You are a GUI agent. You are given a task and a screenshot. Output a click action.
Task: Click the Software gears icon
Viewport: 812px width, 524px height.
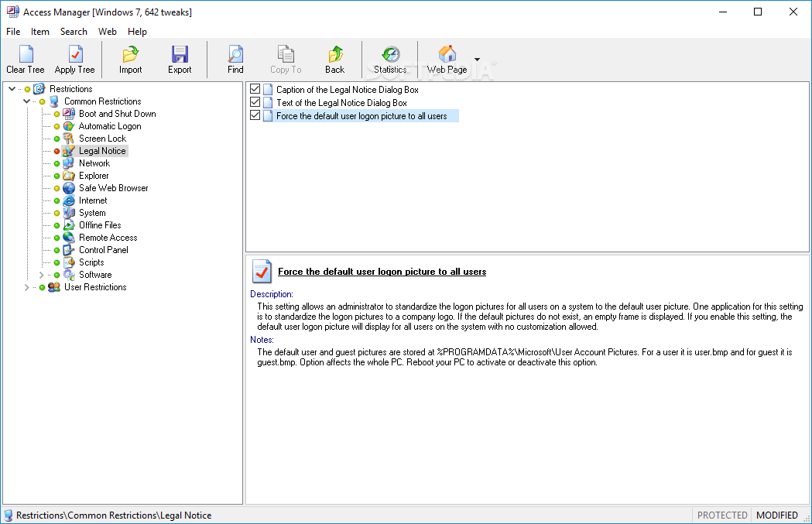(x=69, y=275)
